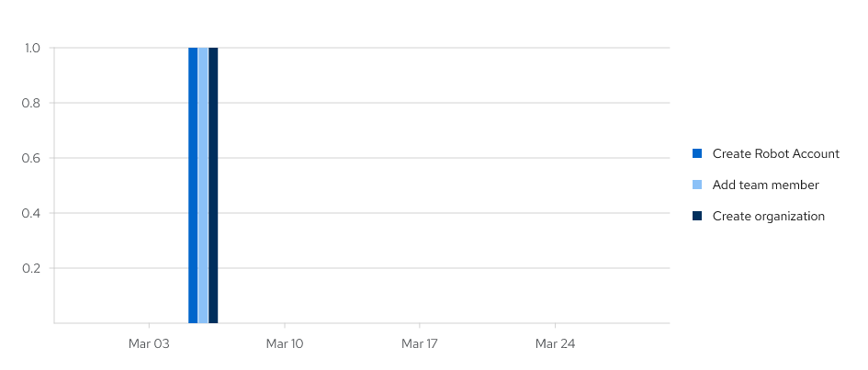Click the 0.4 y-axis label

(32, 213)
